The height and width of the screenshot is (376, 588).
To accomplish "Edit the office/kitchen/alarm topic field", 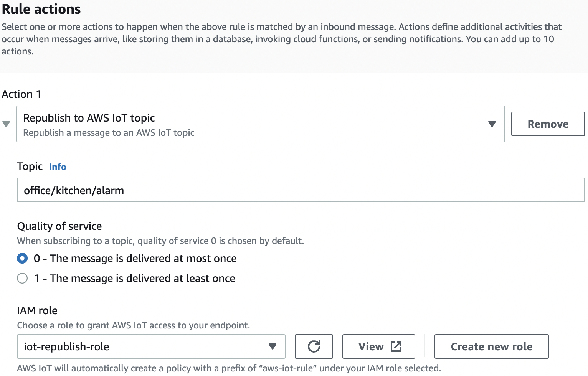I will (x=301, y=190).
